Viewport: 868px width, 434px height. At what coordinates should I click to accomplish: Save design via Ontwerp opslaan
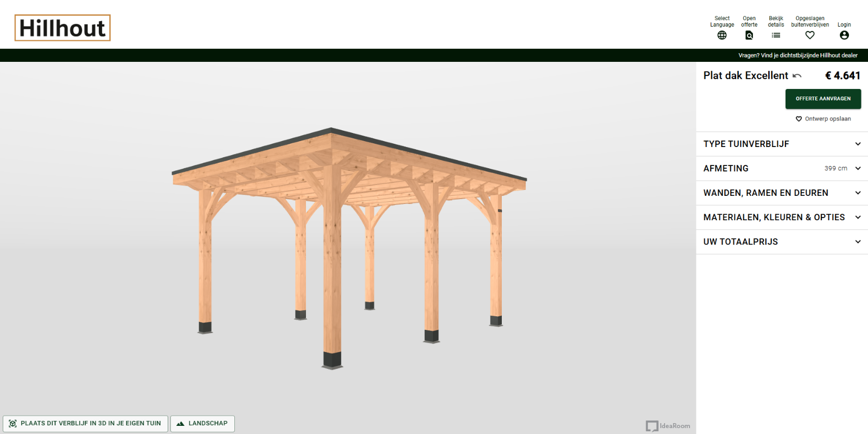coord(823,119)
